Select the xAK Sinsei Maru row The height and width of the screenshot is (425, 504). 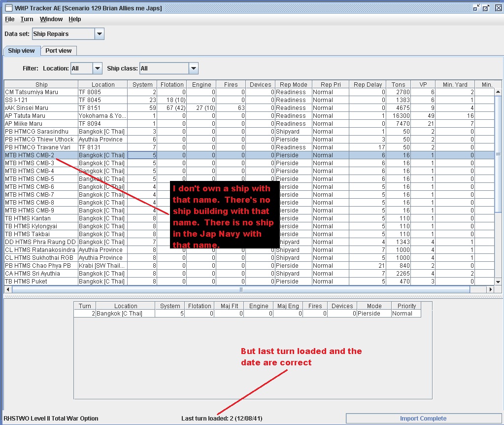249,108
